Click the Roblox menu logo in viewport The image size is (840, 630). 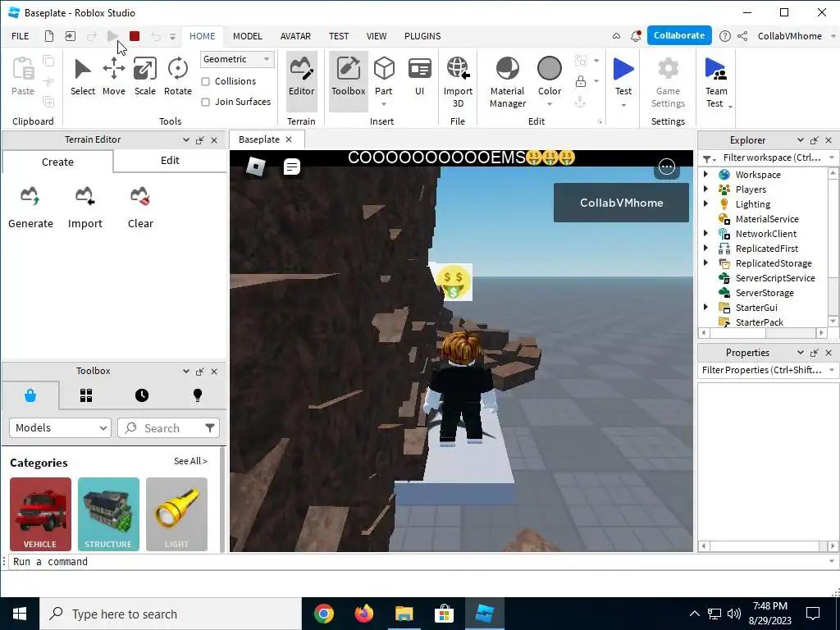pyautogui.click(x=256, y=167)
